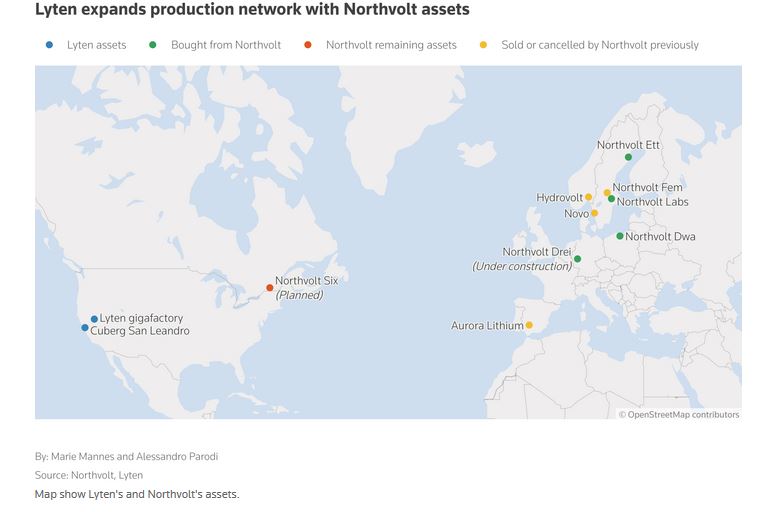Click the Lyten gigafactory blue dot
This screenshot has width=769, height=512.
(94, 319)
